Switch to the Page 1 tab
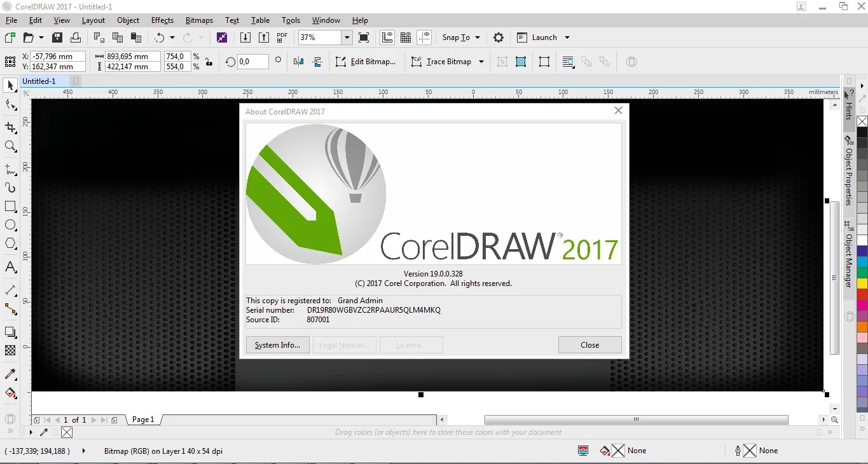The width and height of the screenshot is (868, 464). pyautogui.click(x=143, y=420)
